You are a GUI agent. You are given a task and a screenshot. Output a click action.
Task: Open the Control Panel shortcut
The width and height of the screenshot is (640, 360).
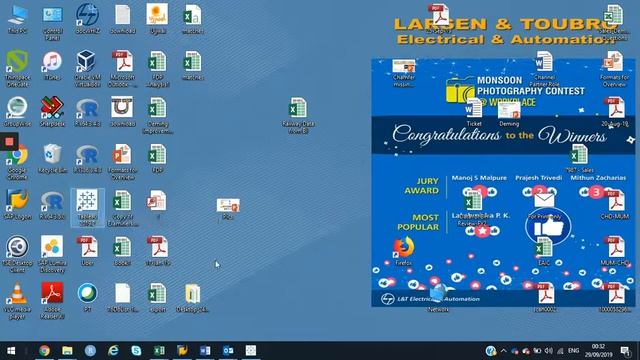(52, 22)
